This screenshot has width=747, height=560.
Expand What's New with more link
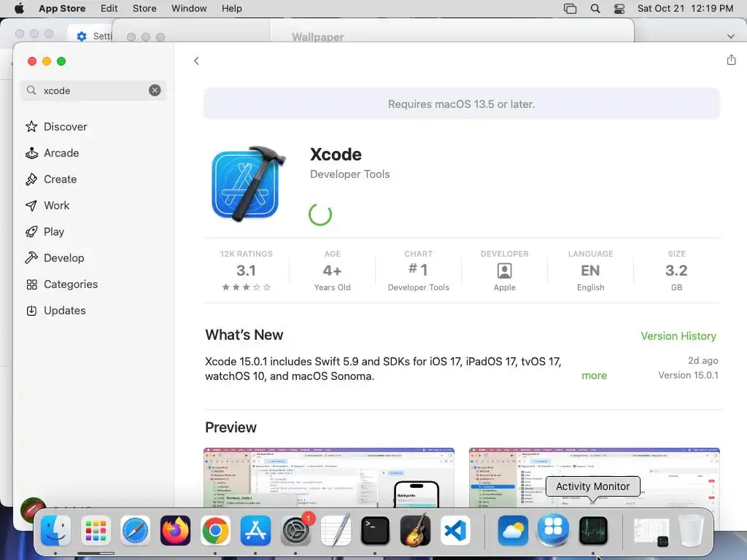pos(594,376)
